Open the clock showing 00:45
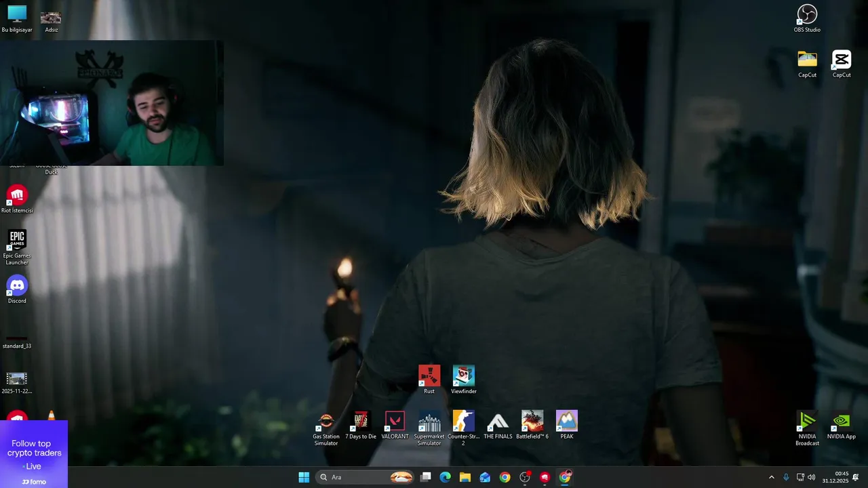Image resolution: width=868 pixels, height=488 pixels. tap(835, 477)
